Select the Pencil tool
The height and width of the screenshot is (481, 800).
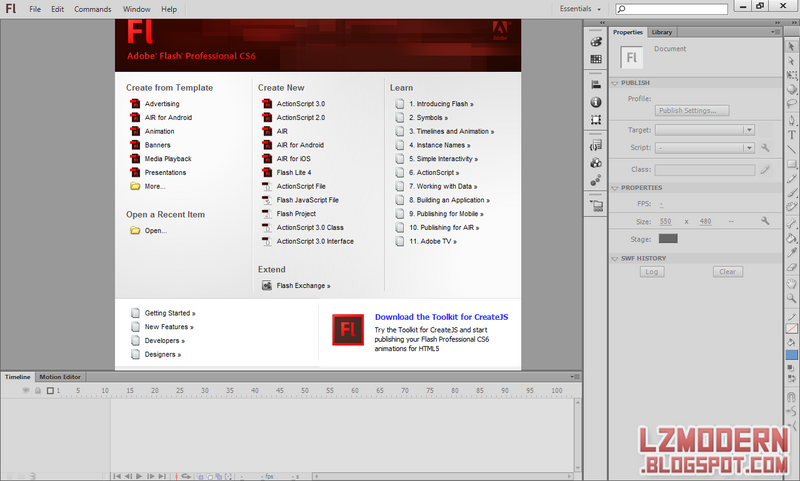[x=791, y=179]
